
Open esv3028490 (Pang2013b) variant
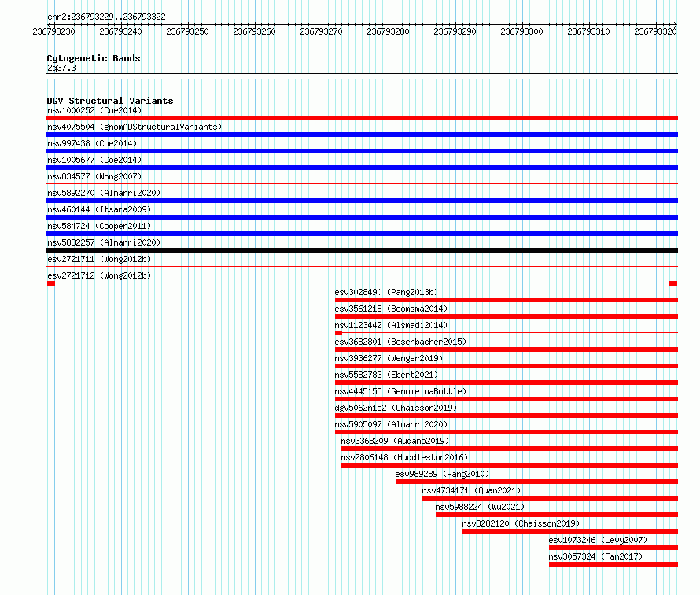[x=386, y=292]
